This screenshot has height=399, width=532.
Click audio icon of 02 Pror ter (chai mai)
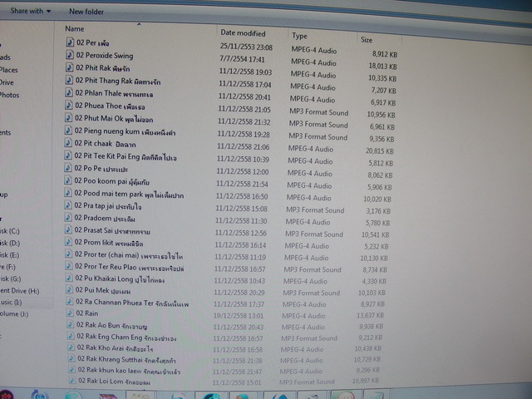coord(68,254)
